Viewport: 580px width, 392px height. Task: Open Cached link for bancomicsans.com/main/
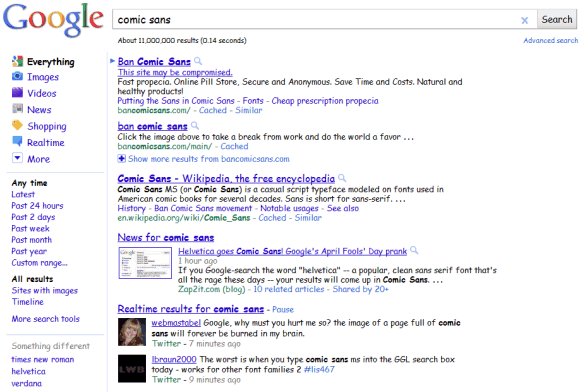(x=235, y=146)
